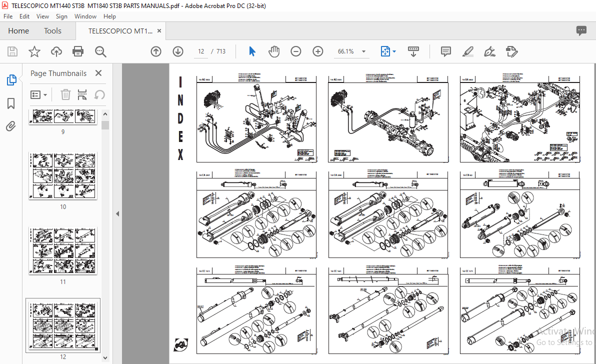The height and width of the screenshot is (364, 596).
Task: Click the 66.1% zoom field
Action: pos(346,51)
